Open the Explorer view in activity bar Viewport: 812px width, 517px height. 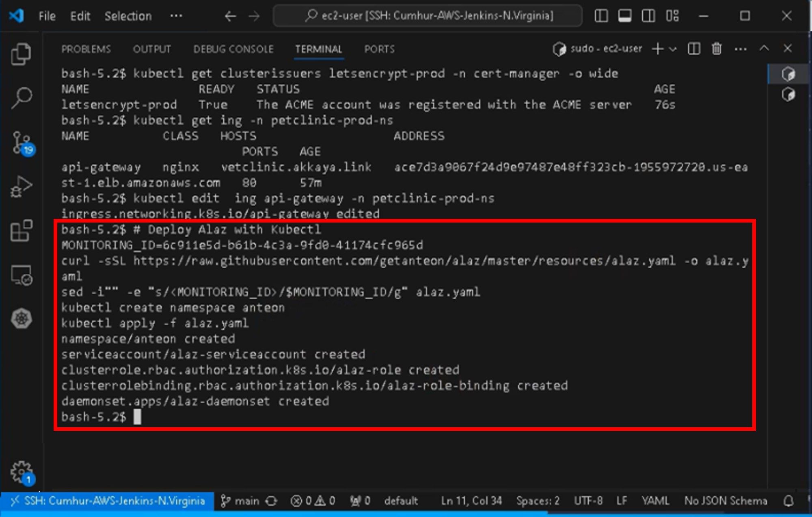tap(21, 54)
